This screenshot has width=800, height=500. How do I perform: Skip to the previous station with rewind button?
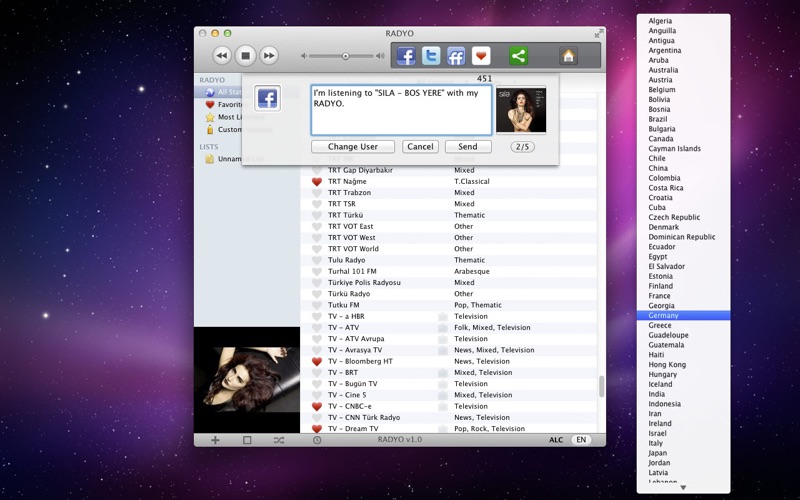click(x=222, y=56)
